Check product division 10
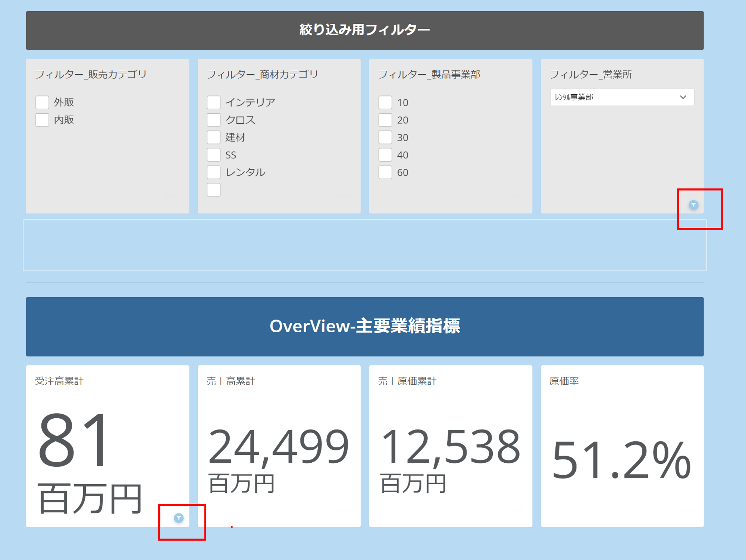The width and height of the screenshot is (746, 560). click(385, 102)
